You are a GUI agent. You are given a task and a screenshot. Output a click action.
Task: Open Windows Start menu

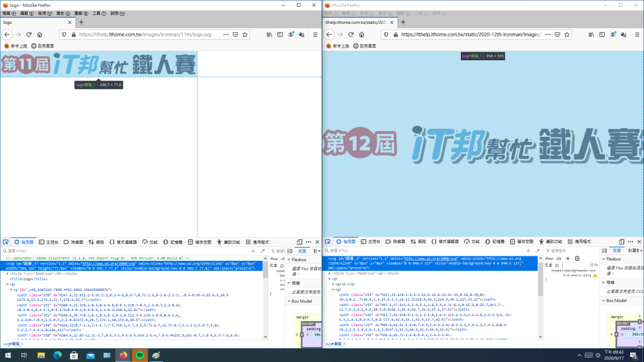(8, 355)
